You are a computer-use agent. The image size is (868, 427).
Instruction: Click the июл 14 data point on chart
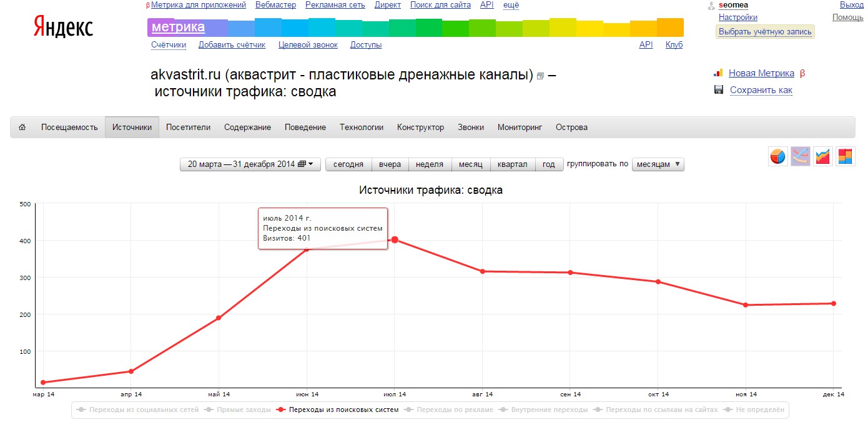tap(395, 239)
